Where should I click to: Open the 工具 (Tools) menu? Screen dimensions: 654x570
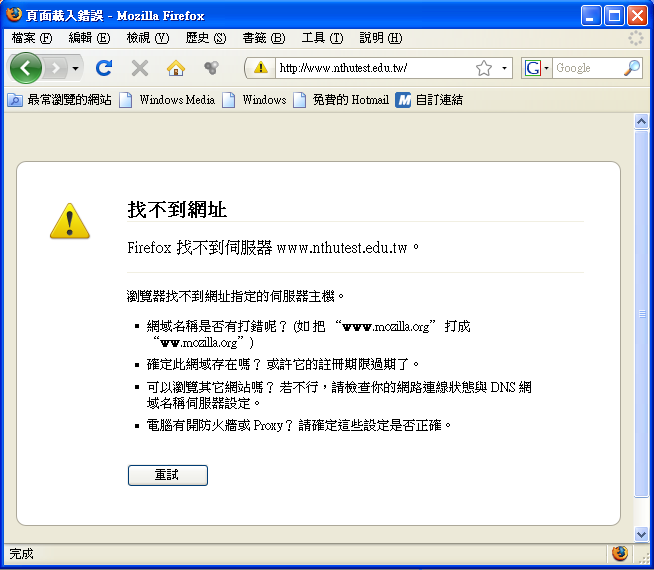pos(322,38)
